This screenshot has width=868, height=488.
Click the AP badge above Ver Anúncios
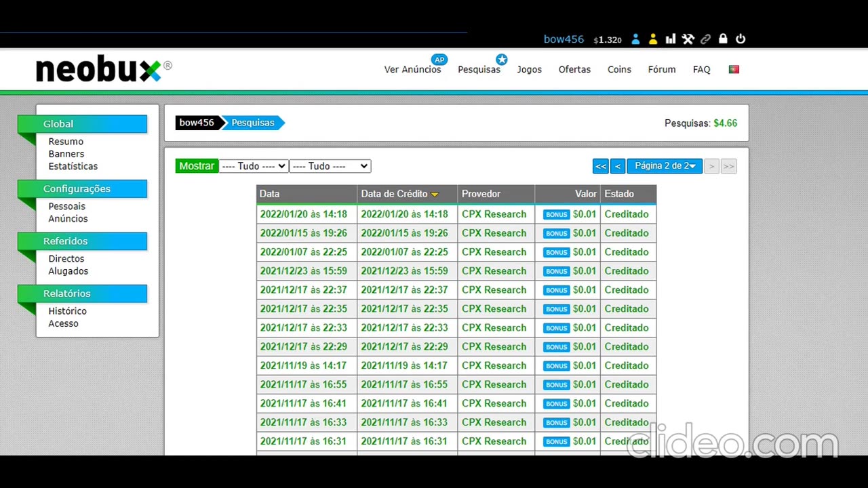439,60
